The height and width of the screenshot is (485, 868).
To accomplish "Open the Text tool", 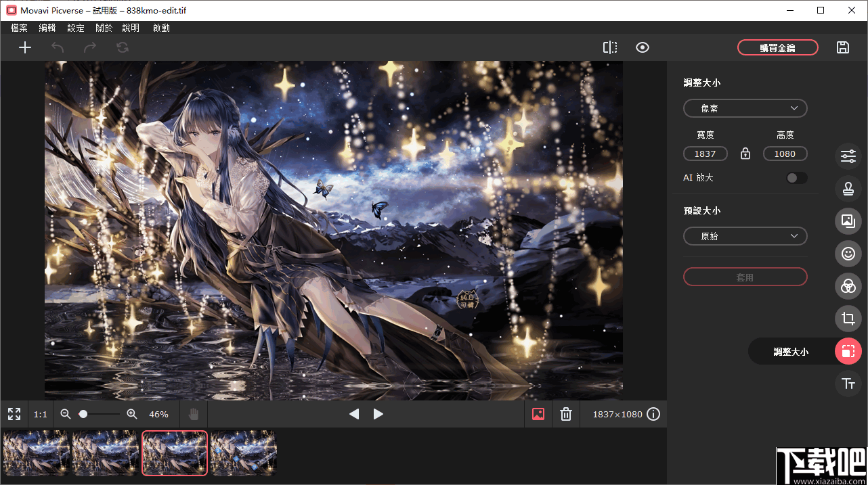I will 848,384.
